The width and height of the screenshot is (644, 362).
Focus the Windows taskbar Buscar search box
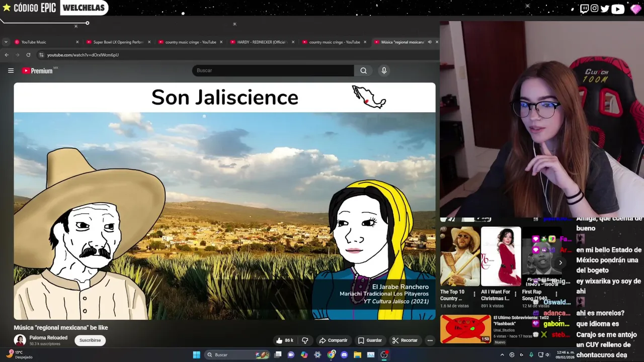(237, 354)
